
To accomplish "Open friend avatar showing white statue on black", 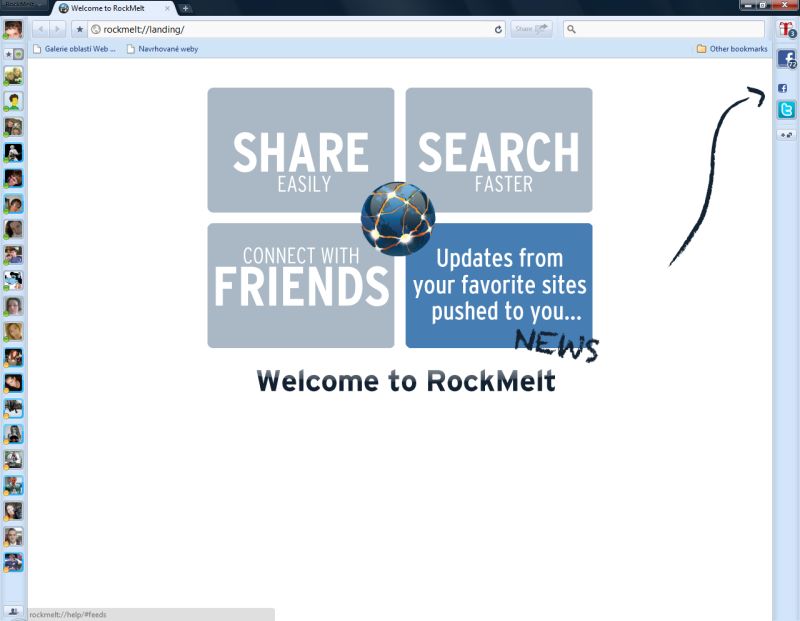I will pos(13,153).
